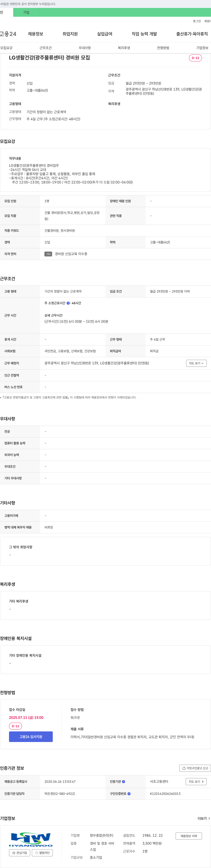211x868 pixels.
Task: Click the 고용24 입사지원 button
Action: [31, 736]
